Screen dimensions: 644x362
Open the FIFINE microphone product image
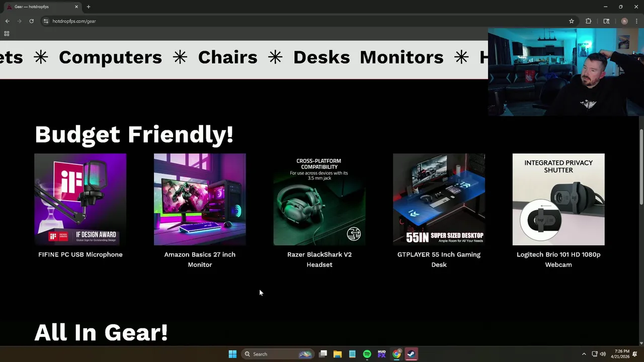(x=80, y=200)
